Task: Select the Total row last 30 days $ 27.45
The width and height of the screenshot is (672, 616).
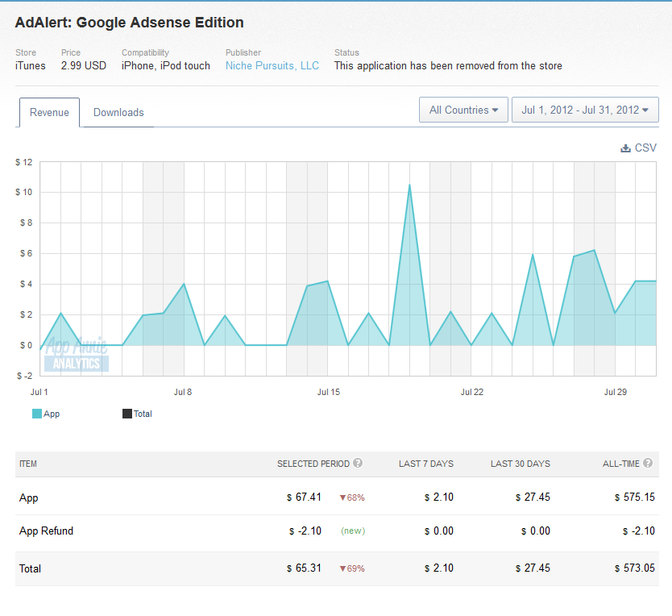Action: [533, 568]
